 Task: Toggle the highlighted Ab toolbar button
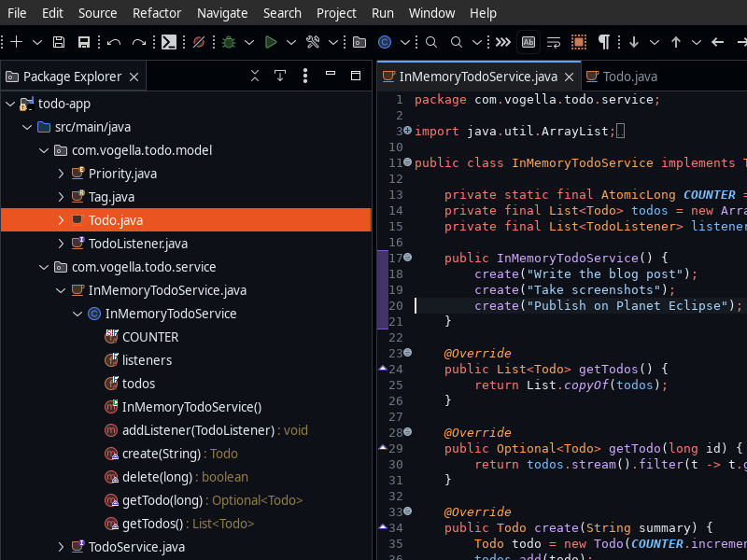click(x=529, y=42)
